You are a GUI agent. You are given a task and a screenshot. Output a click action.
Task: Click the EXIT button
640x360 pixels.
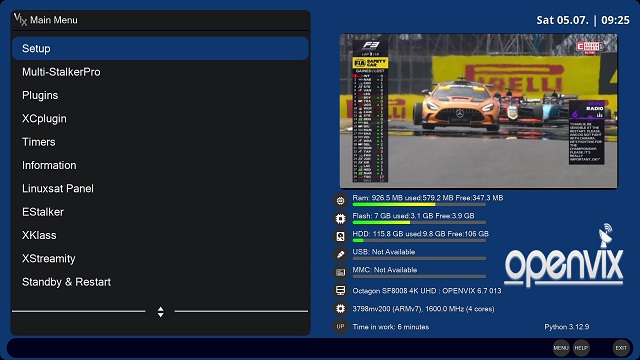(621, 348)
